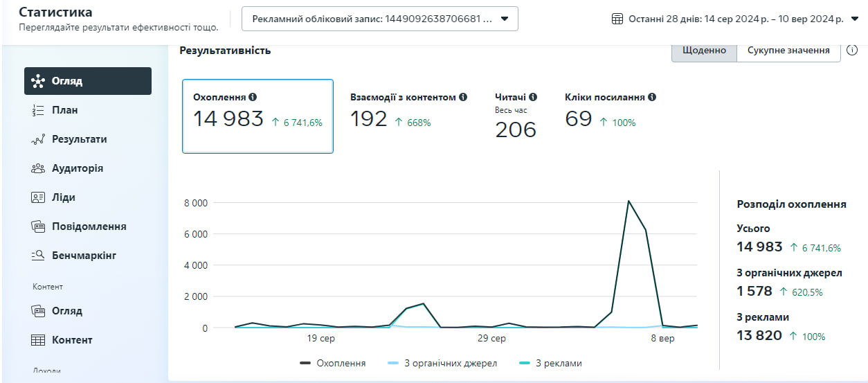This screenshot has height=383, width=868.
Task: Toggle the Охоплення legend entry
Action: 332,363
